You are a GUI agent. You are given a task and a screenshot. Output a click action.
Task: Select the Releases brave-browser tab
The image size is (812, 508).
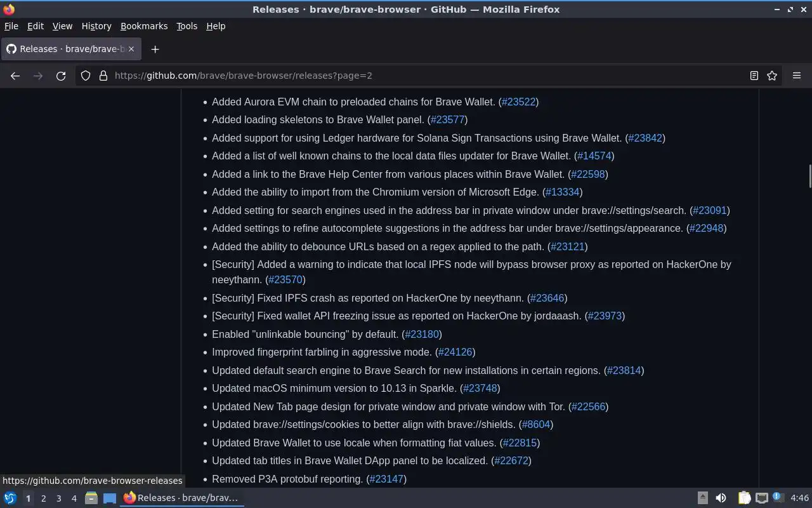point(71,49)
